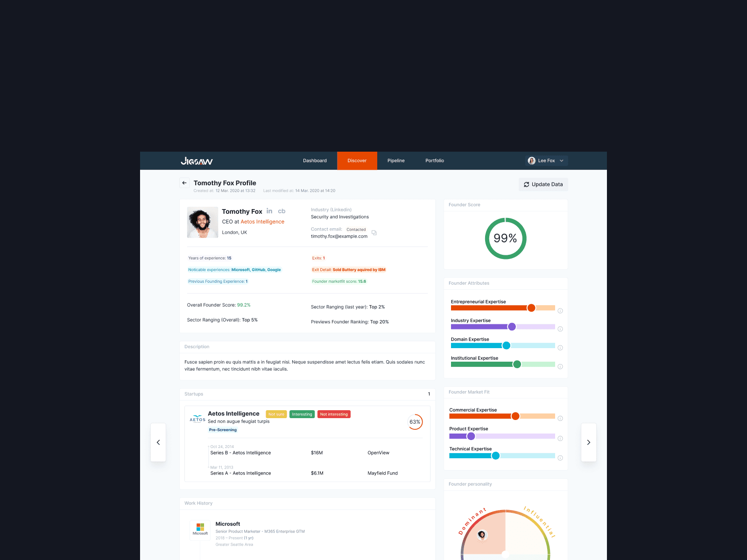Select the Discover tab
The height and width of the screenshot is (560, 747).
357,161
